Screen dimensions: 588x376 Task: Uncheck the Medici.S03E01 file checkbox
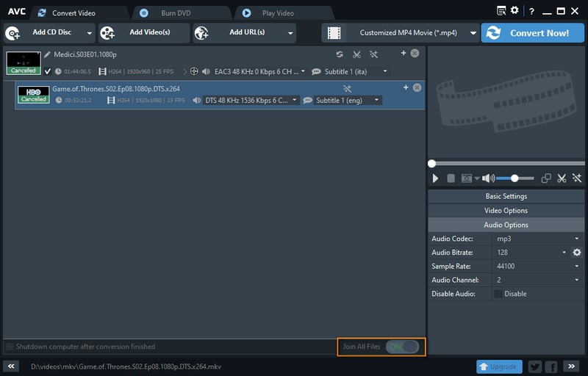coord(48,71)
